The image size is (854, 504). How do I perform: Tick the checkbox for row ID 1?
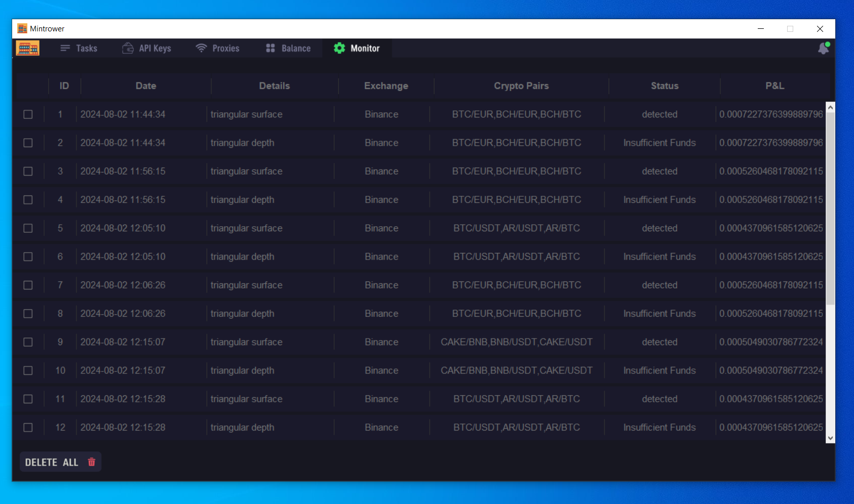(28, 114)
